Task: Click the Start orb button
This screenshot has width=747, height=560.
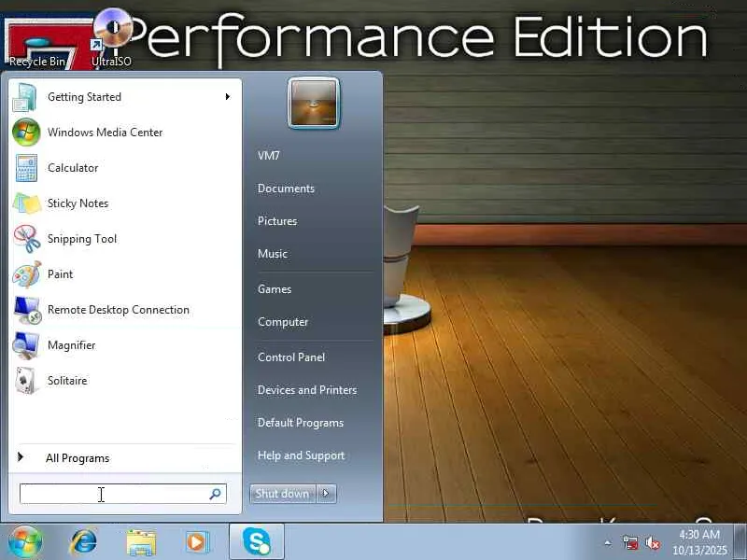Action: 25,542
